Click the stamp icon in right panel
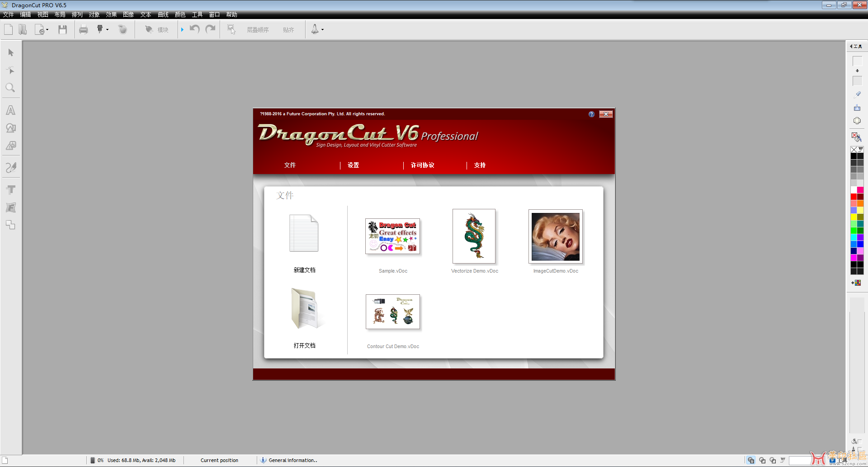Image resolution: width=868 pixels, height=467 pixels. [857, 108]
